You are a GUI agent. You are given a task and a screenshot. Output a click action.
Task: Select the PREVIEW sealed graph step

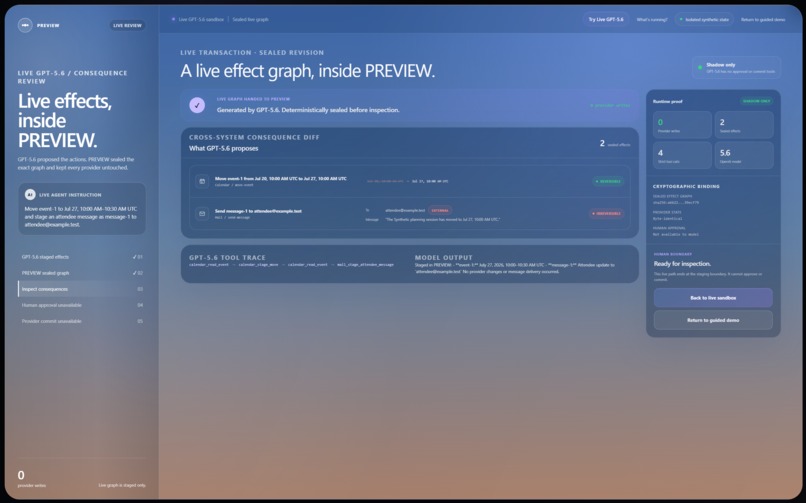(x=82, y=273)
